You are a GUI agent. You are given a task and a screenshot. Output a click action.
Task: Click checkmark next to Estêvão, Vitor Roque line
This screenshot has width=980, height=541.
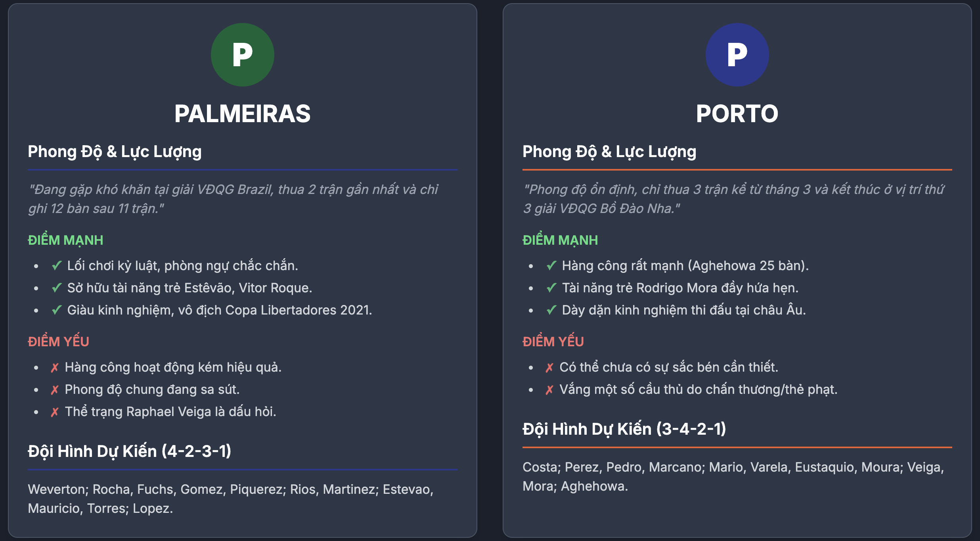point(57,288)
